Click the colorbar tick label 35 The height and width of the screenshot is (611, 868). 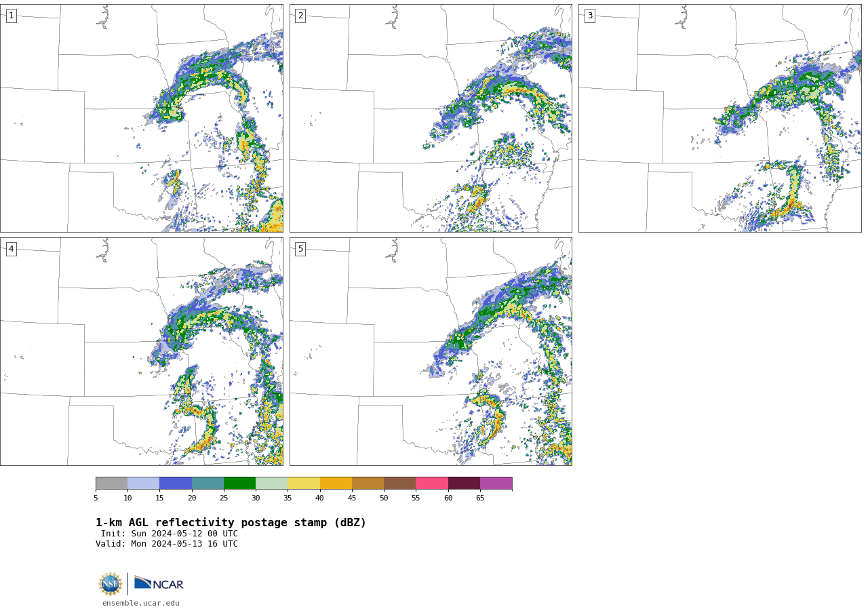pyautogui.click(x=288, y=498)
